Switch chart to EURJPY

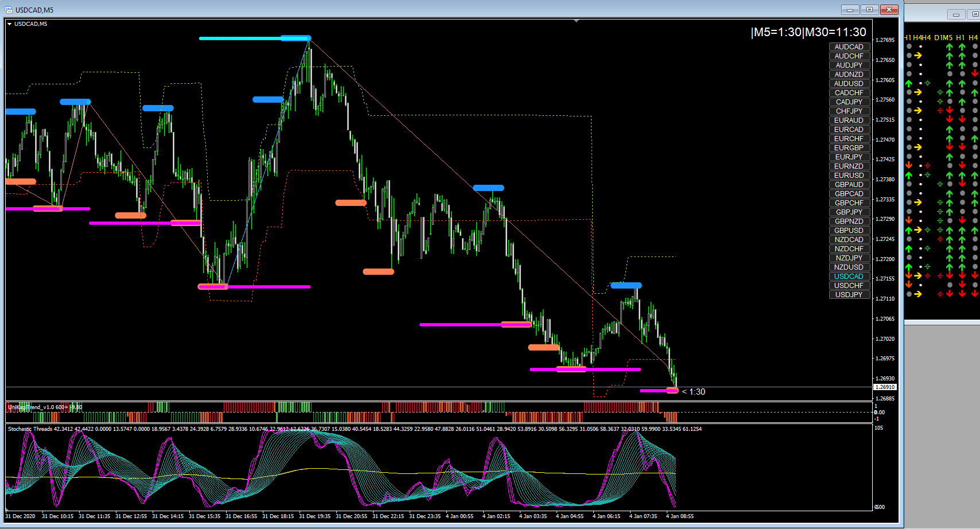coord(849,157)
